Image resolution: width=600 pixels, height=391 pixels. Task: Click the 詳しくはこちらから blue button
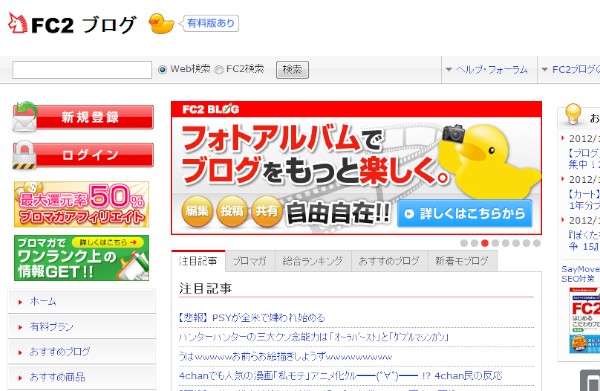[x=465, y=213]
